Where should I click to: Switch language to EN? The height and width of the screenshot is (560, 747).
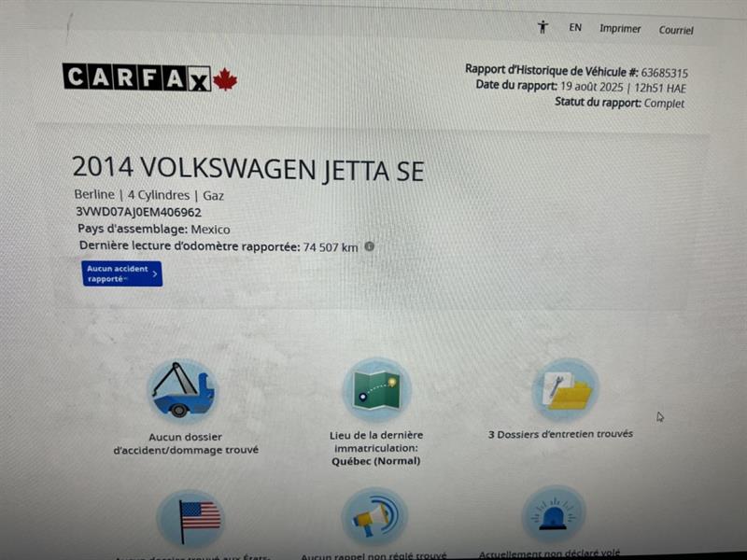575,28
